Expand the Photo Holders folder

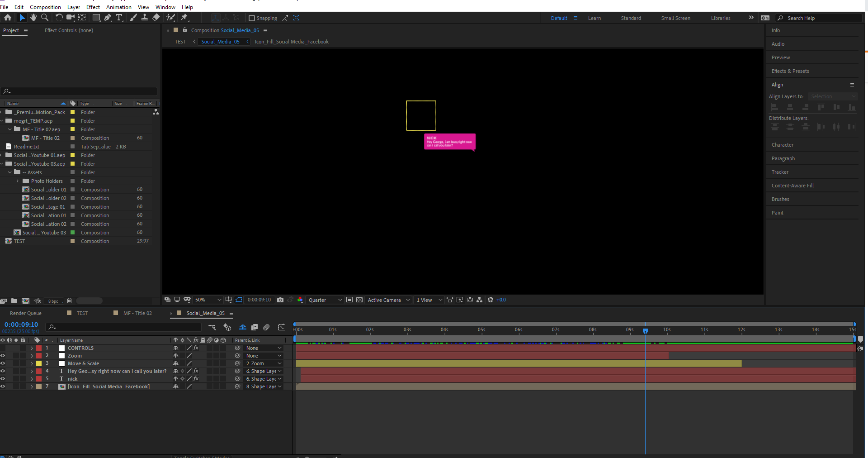18,181
